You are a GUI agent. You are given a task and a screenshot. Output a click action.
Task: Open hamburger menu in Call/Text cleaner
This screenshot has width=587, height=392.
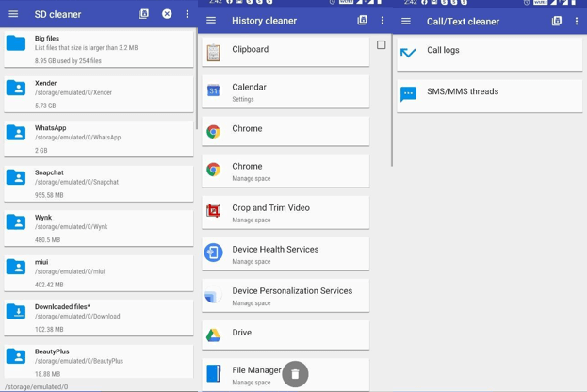(x=406, y=22)
